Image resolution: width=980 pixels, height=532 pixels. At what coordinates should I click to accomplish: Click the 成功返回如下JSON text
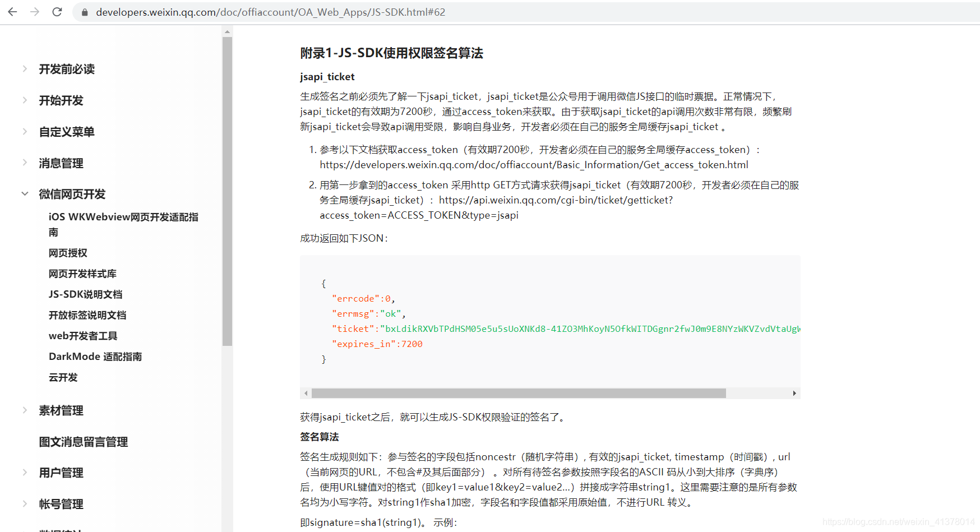(344, 238)
